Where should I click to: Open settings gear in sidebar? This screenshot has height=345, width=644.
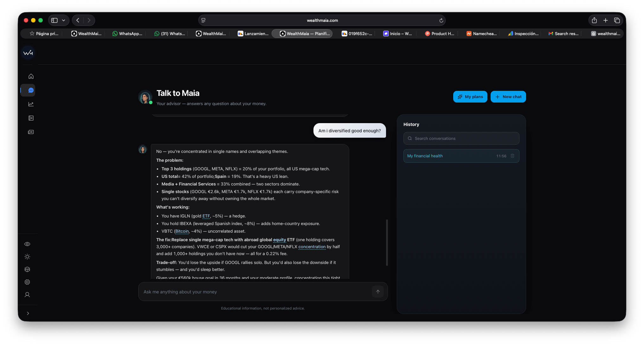pos(27,282)
